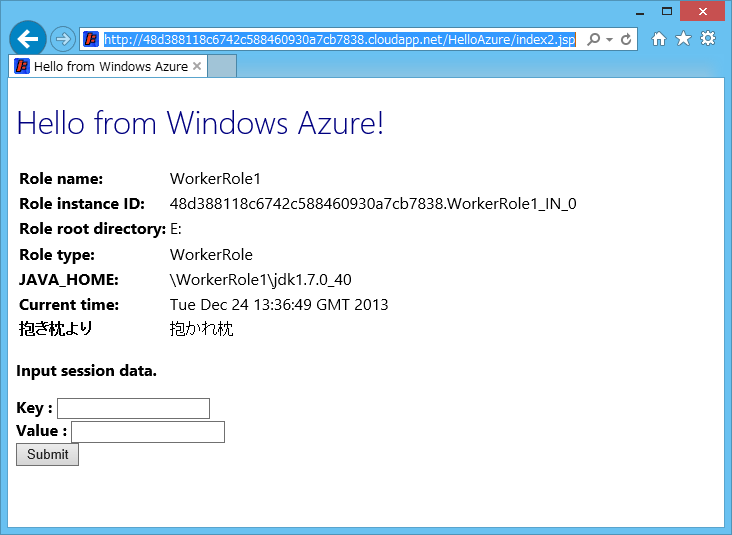Click the tab's favicon icon

pos(22,66)
